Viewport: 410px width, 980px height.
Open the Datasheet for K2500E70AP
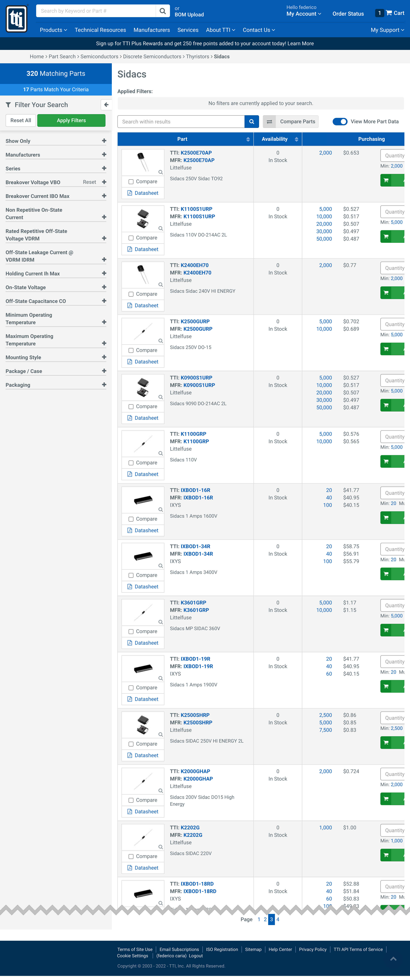pos(143,193)
